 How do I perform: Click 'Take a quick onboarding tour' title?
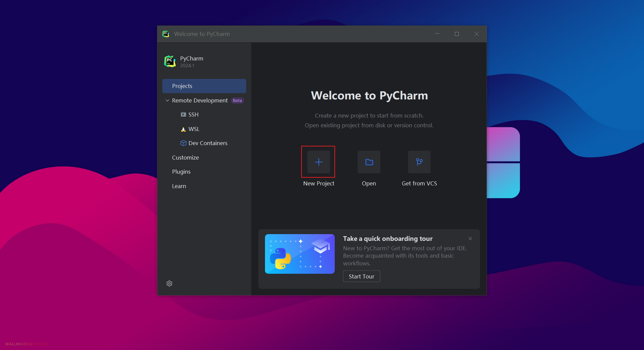(388, 238)
